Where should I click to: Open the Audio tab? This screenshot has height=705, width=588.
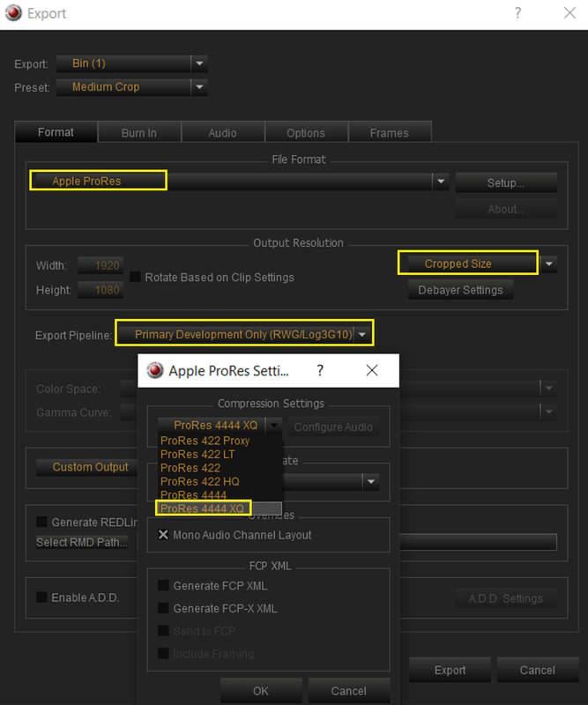pos(223,133)
